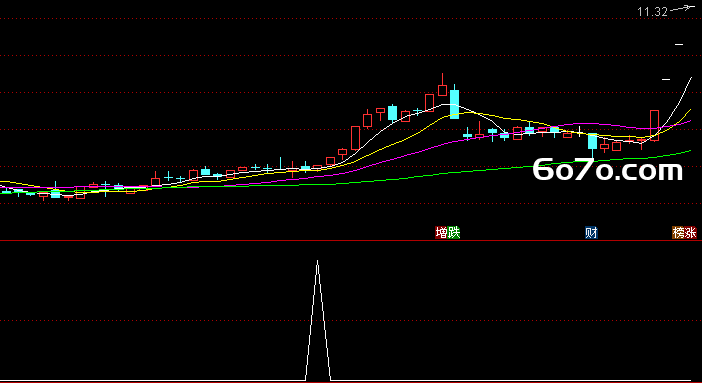Click the 6o7o.com watermark text
Image resolution: width=702 pixels, height=383 pixels.
[608, 170]
